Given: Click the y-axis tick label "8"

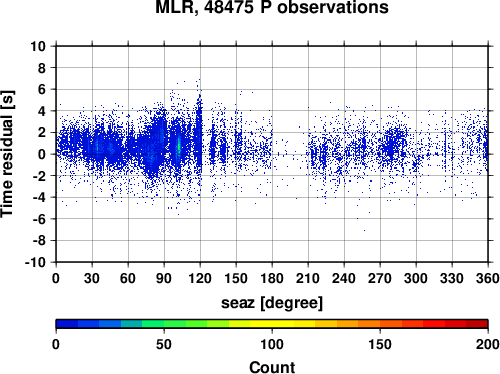Looking at the screenshot, I should click(41, 68).
